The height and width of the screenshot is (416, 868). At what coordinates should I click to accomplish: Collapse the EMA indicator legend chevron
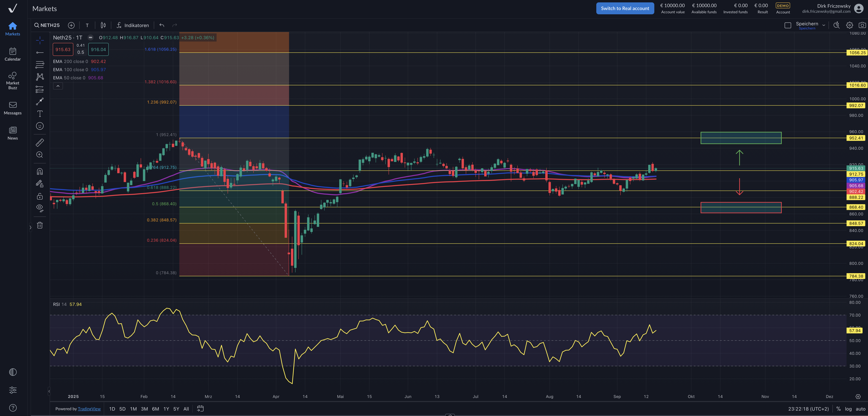click(58, 86)
